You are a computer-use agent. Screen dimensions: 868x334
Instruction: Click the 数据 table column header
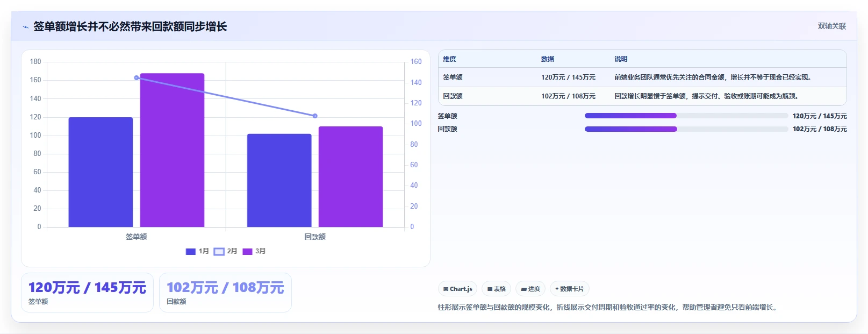tap(548, 59)
